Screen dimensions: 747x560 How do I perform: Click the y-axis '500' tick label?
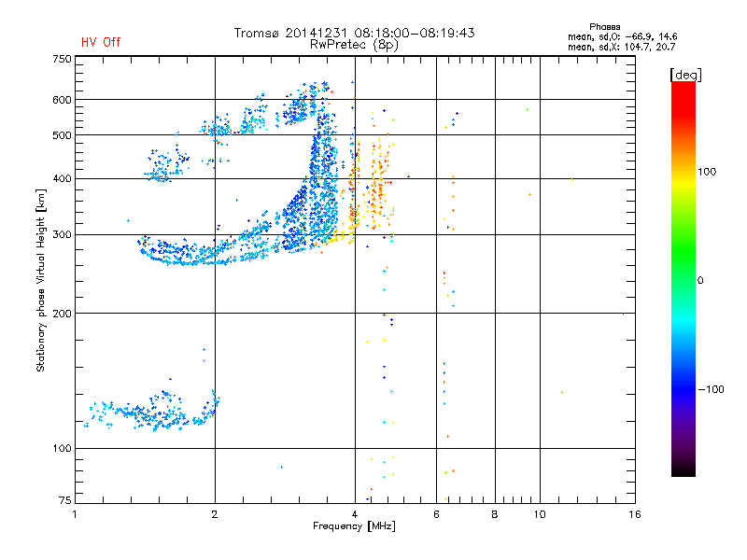tap(62, 135)
